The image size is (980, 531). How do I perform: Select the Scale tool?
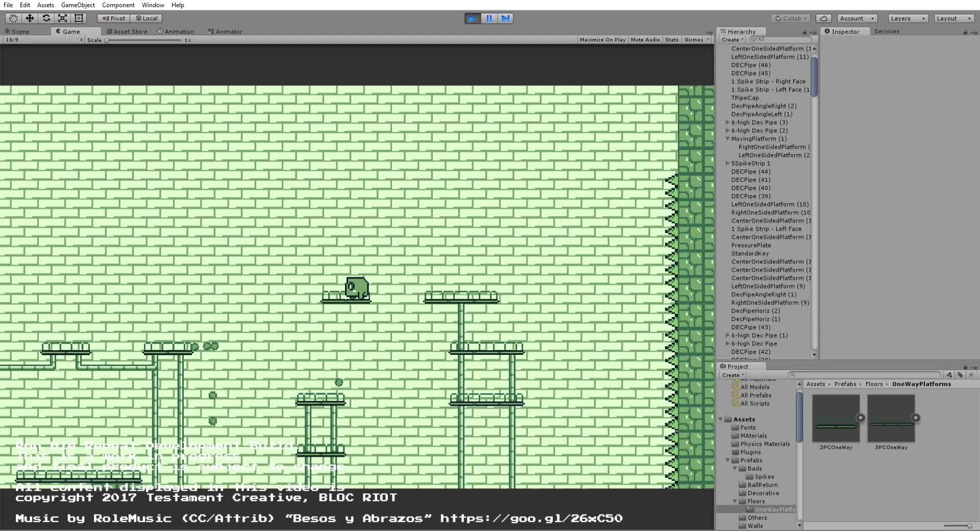point(62,18)
